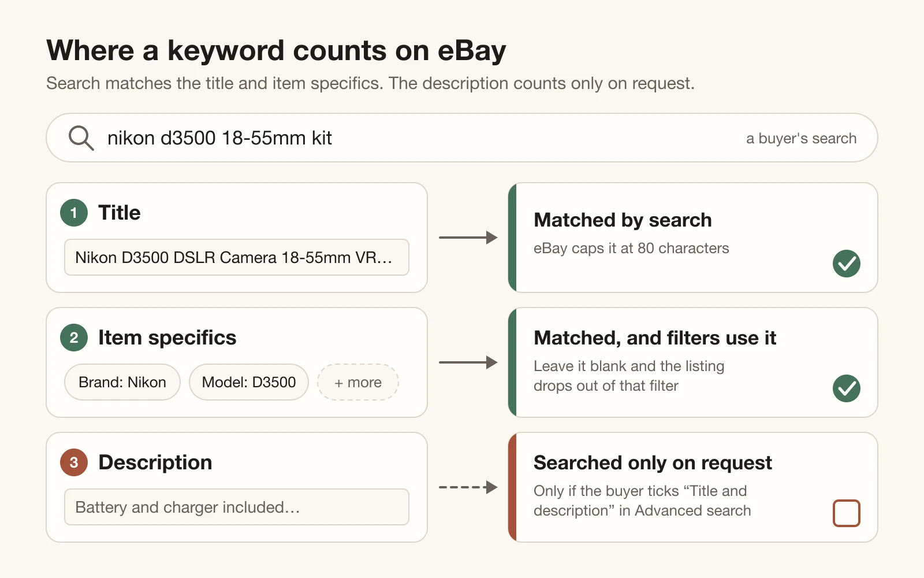Image resolution: width=924 pixels, height=578 pixels.
Task: Click the text about Title and description in Advanced search
Action: pyautogui.click(x=642, y=501)
